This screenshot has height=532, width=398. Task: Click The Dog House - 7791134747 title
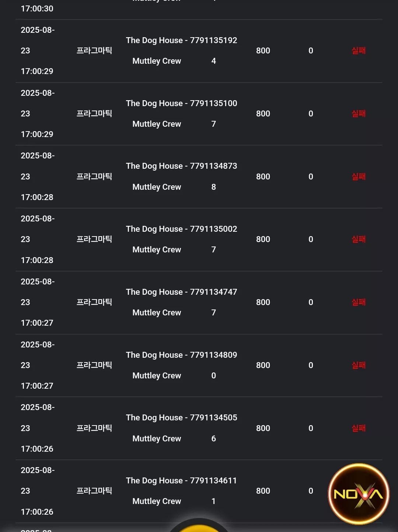(181, 292)
